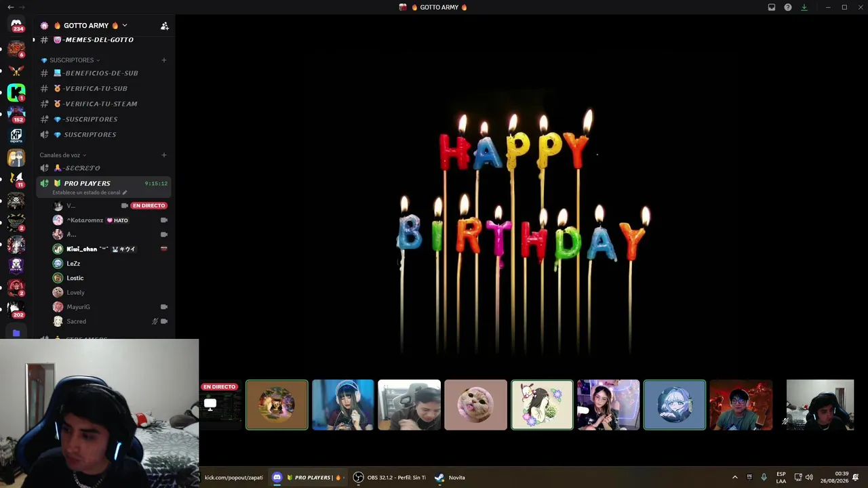Open the server icon with 152 badge

16,114
